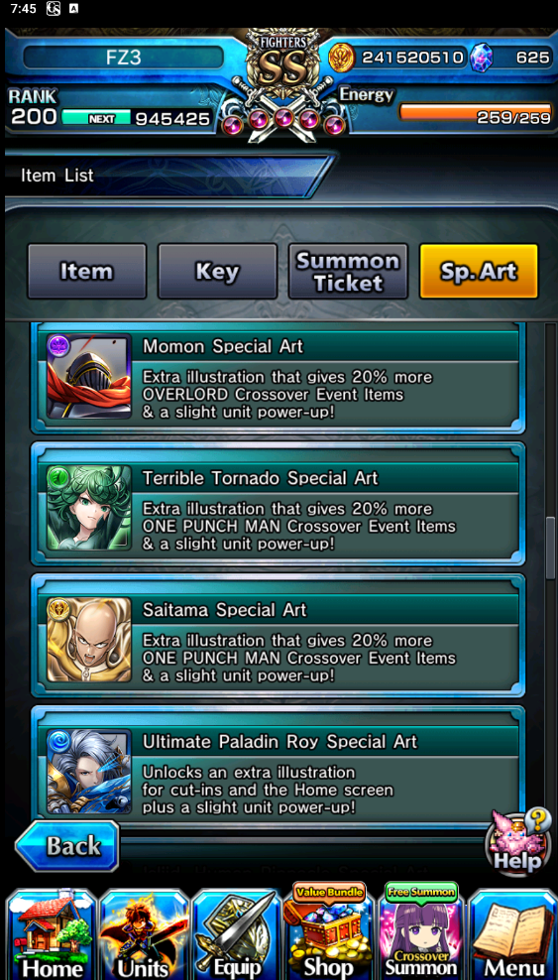Open the Equip sword icon

(x=237, y=935)
